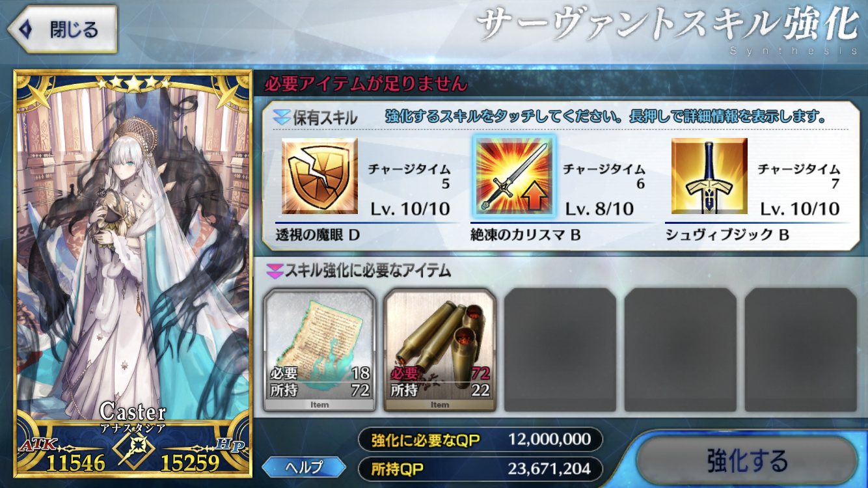This screenshot has width=868, height=488.
Task: Click the back arrow on 閉じる
Action: (x=27, y=29)
